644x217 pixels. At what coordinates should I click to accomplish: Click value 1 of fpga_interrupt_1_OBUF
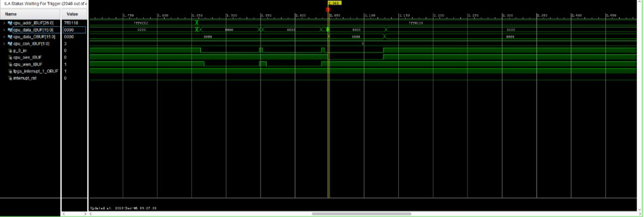pos(66,71)
